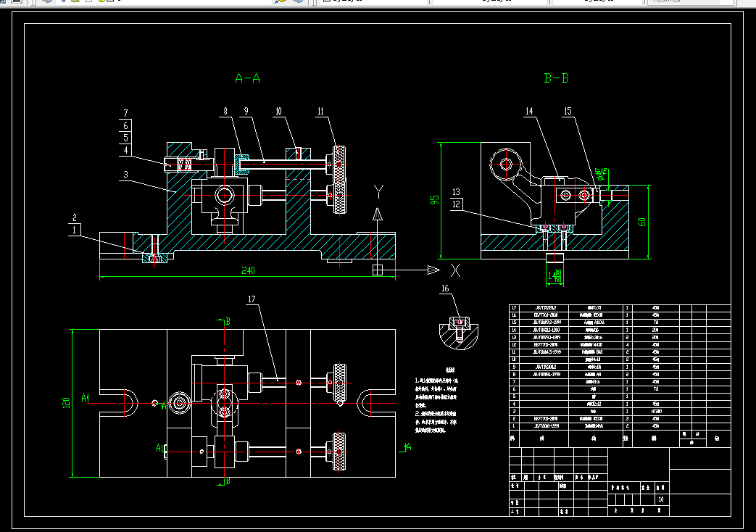Viewport: 756px width, 532px height.
Task: Select part balloon number 6
Action: 125,125
